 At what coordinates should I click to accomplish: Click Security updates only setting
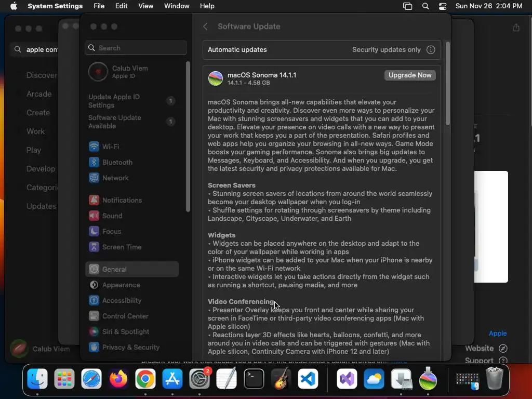pyautogui.click(x=386, y=50)
